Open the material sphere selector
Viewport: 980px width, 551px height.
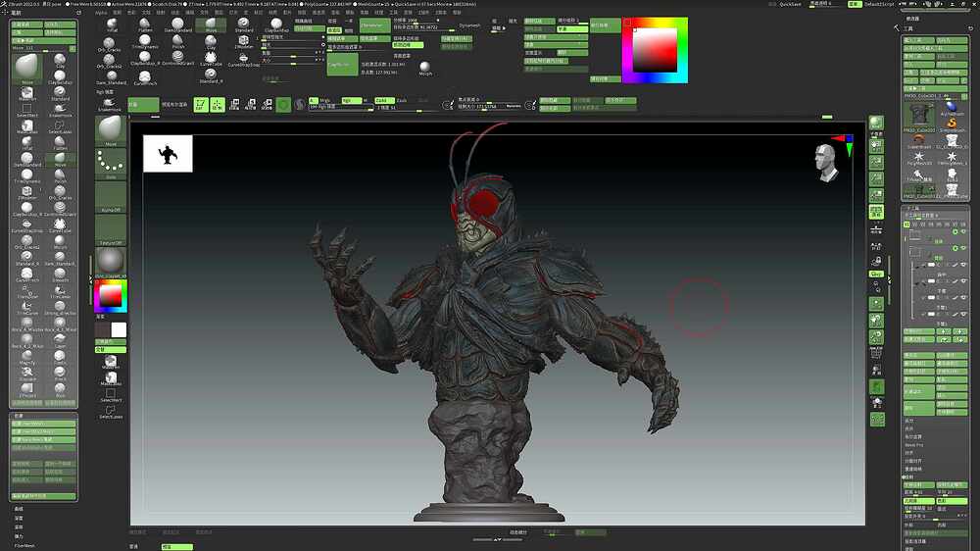coord(111,262)
